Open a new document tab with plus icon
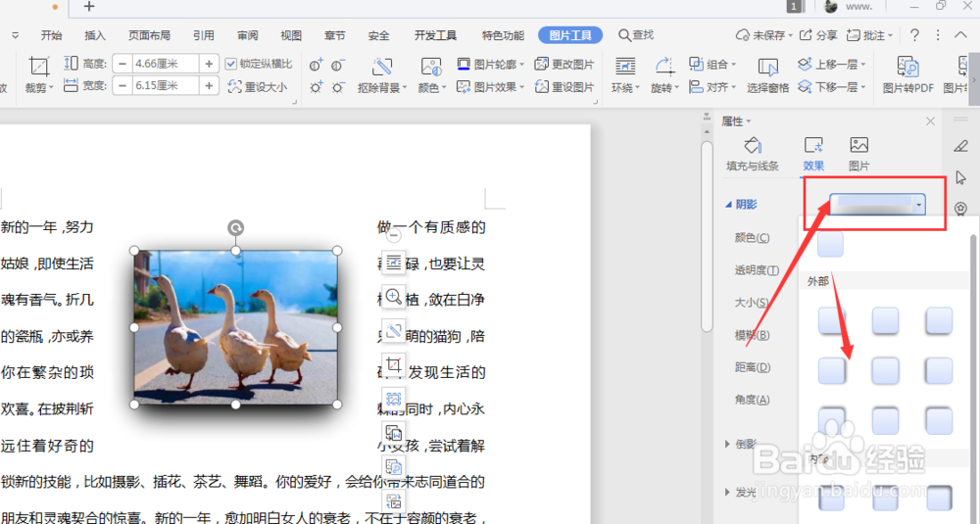This screenshot has width=980, height=524. (89, 7)
